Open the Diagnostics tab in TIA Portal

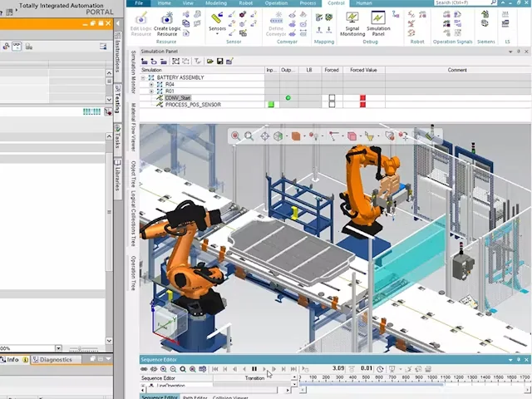coord(56,360)
